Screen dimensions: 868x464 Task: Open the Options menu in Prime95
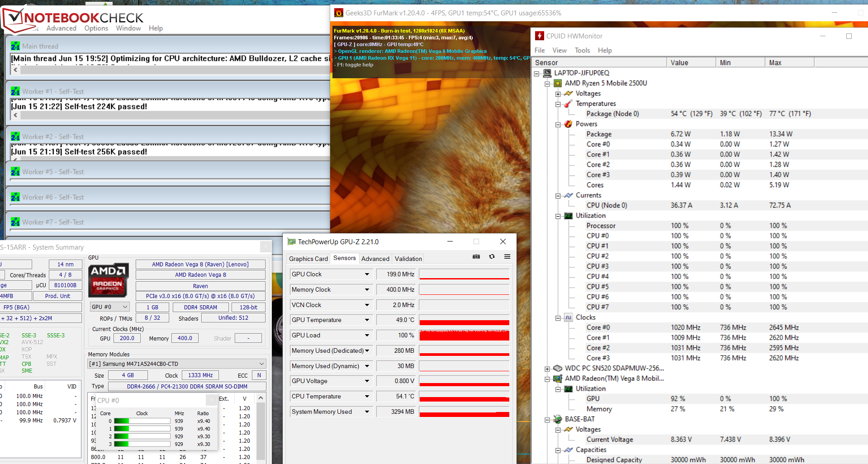pyautogui.click(x=96, y=28)
